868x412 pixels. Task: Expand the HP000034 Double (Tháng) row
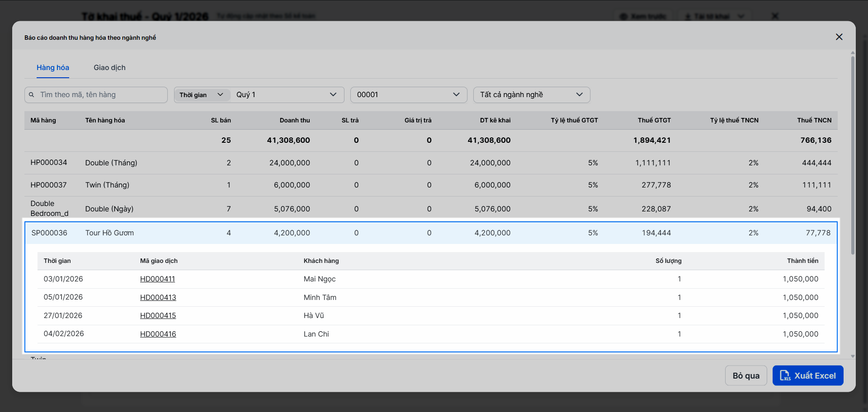tap(431, 163)
